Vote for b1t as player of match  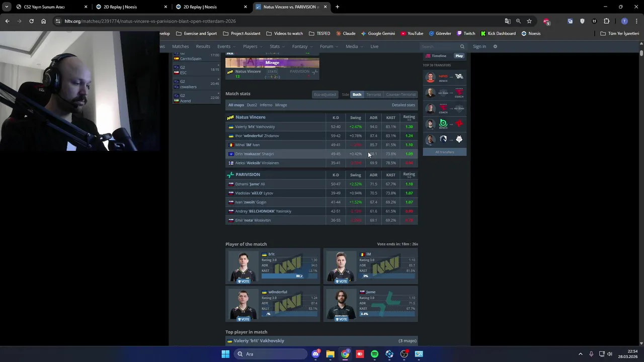pyautogui.click(x=244, y=281)
